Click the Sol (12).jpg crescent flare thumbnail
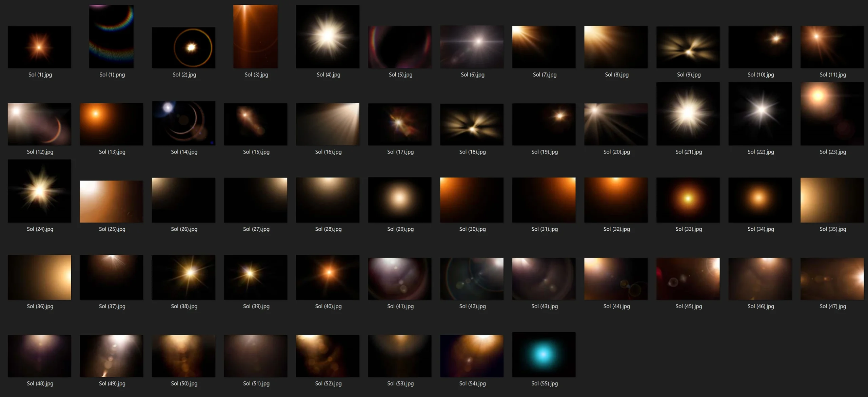This screenshot has width=868, height=397. click(39, 124)
